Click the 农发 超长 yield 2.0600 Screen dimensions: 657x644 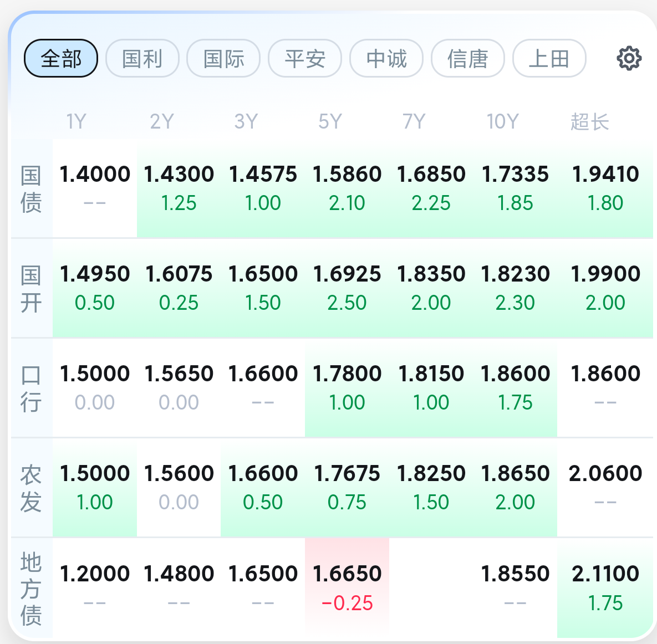[605, 473]
